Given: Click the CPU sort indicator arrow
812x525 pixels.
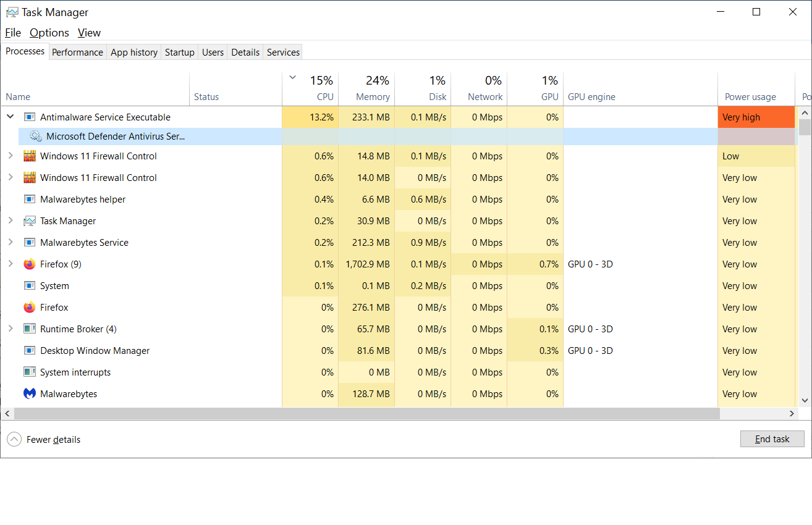Looking at the screenshot, I should (291, 78).
